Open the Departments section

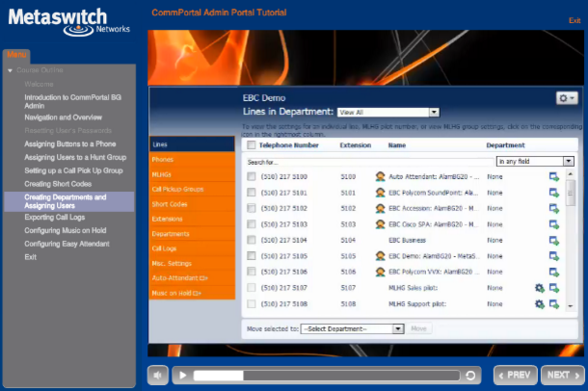point(192,234)
